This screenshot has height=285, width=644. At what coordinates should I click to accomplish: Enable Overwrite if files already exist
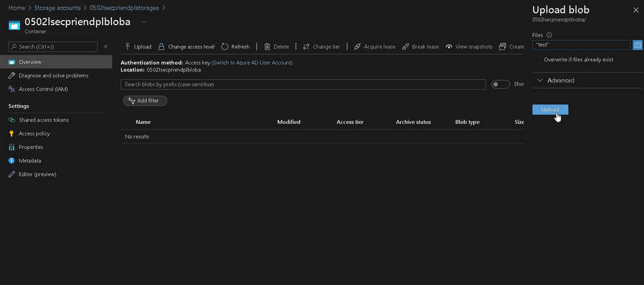coord(536,60)
